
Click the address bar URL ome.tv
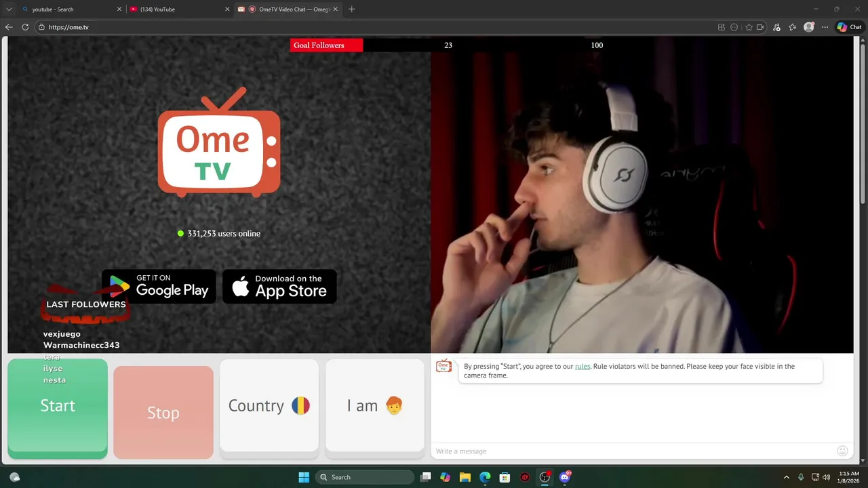(68, 27)
